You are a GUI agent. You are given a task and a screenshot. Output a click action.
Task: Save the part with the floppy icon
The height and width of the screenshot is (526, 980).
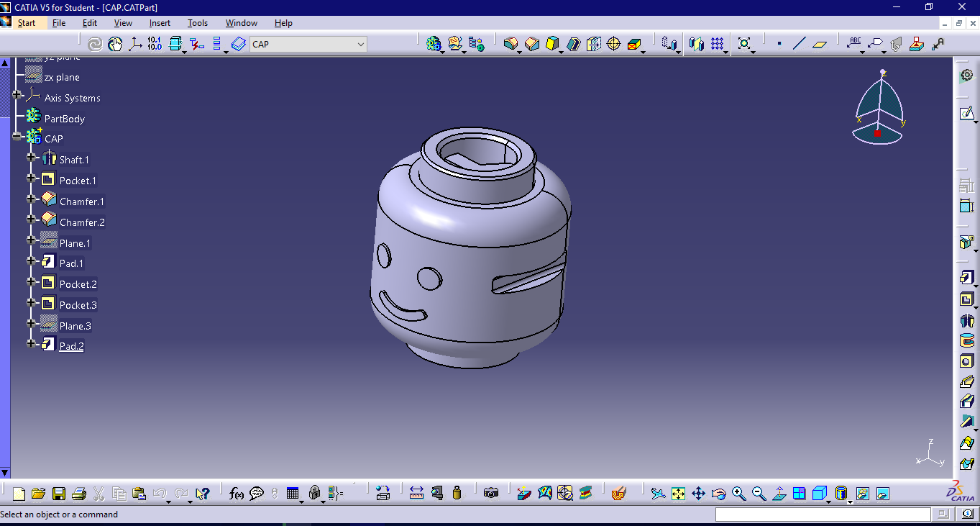(x=59, y=494)
